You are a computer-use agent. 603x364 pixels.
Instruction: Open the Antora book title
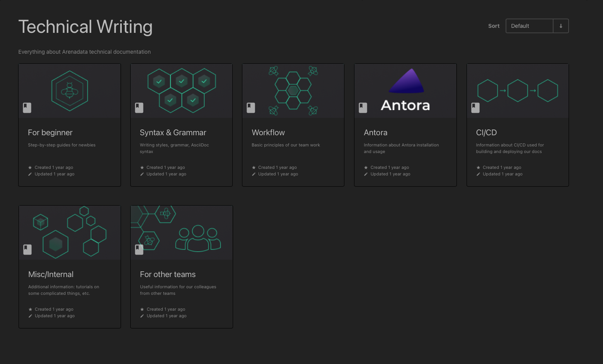click(376, 133)
